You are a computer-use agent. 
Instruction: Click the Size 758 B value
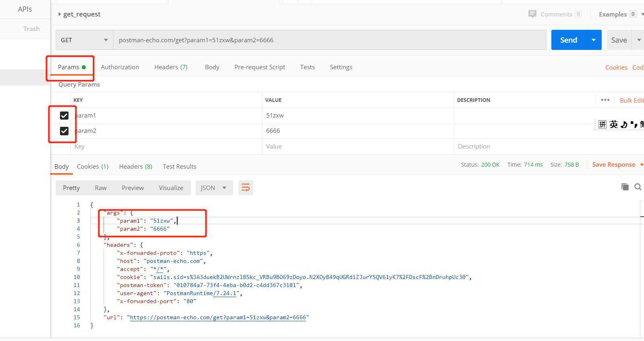pos(572,165)
